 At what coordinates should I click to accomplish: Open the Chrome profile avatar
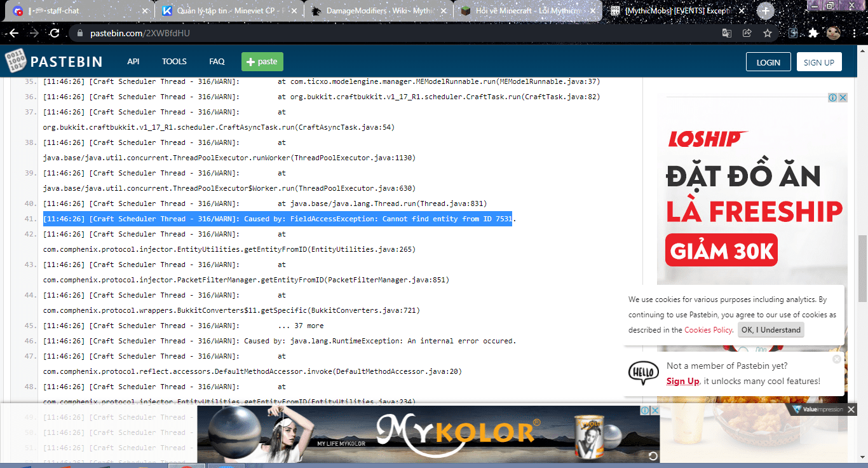834,33
